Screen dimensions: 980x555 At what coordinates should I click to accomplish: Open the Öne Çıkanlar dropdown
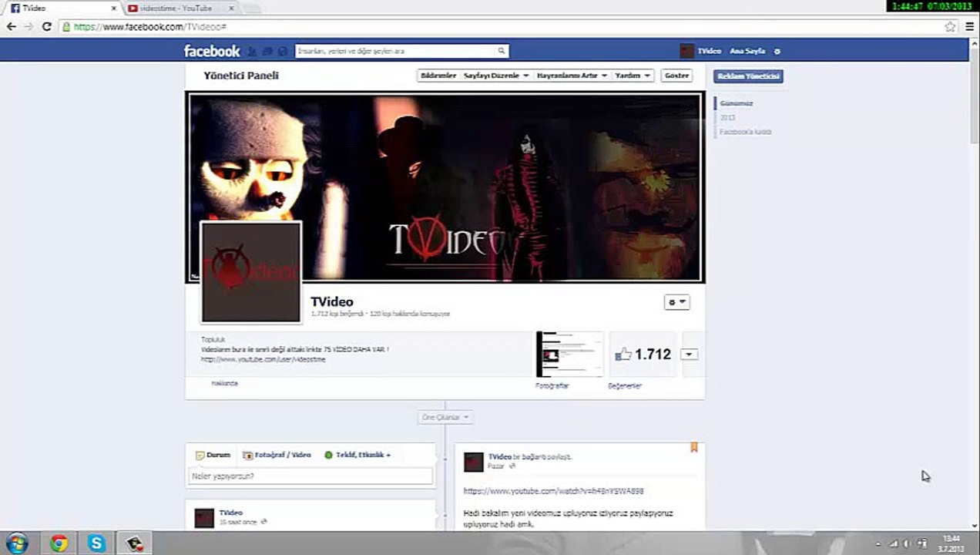tap(445, 417)
